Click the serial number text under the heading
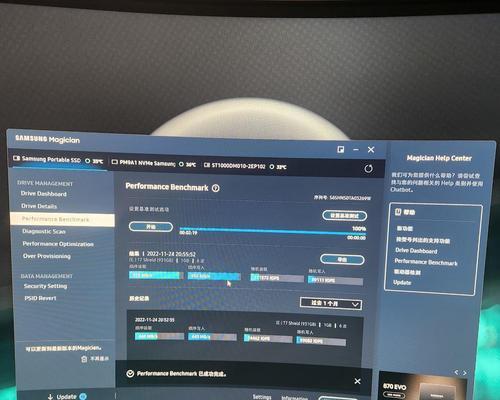Screen dimensions: 500x400 tap(342, 198)
